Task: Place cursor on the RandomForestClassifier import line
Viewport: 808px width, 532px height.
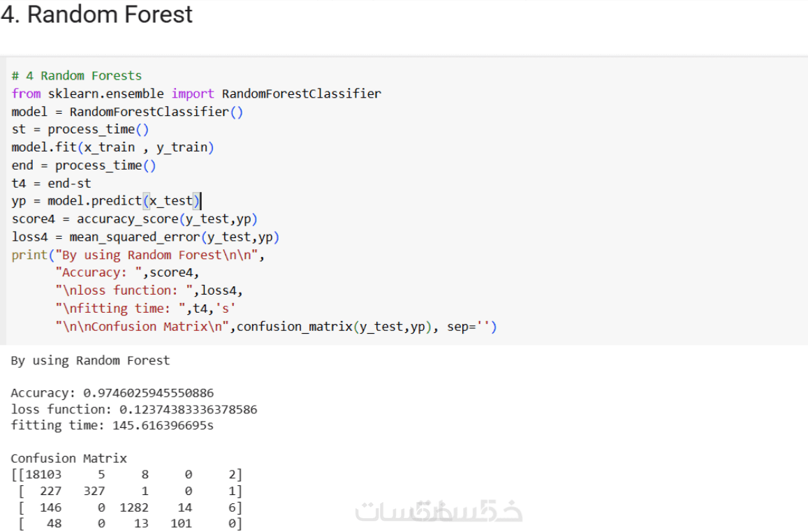Action: [196, 94]
